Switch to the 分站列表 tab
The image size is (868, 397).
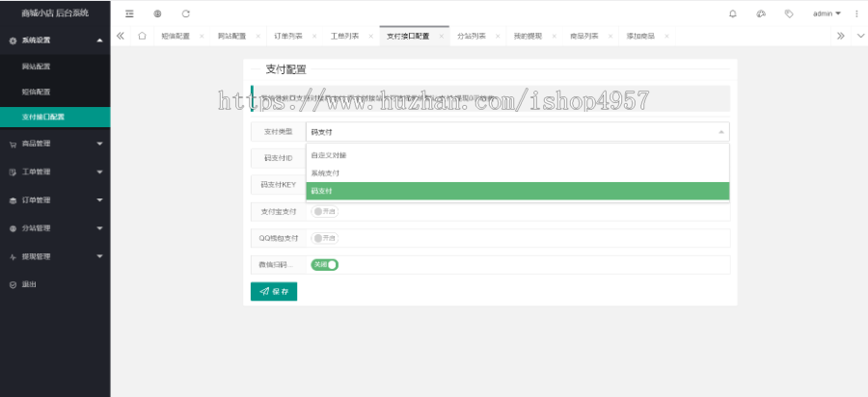pos(471,37)
